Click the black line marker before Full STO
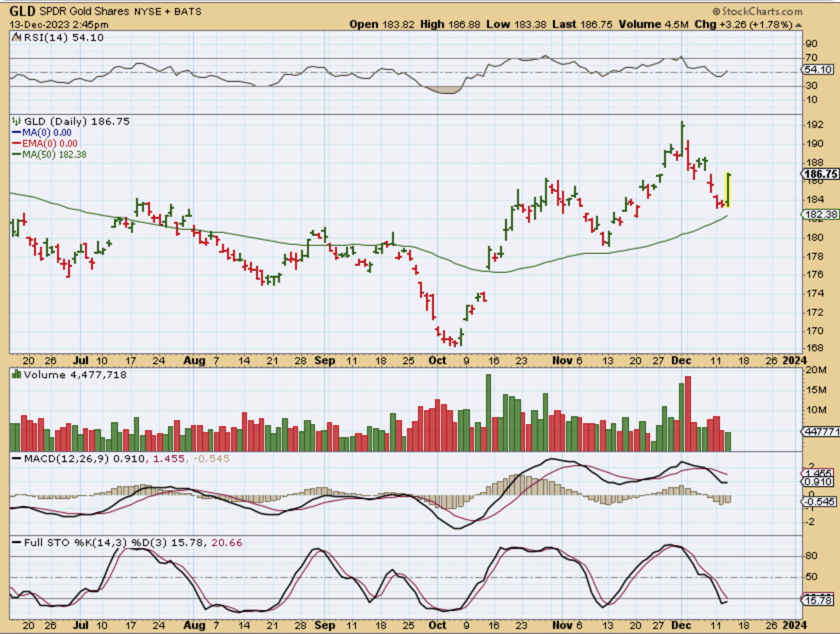The height and width of the screenshot is (634, 840). click(x=16, y=543)
